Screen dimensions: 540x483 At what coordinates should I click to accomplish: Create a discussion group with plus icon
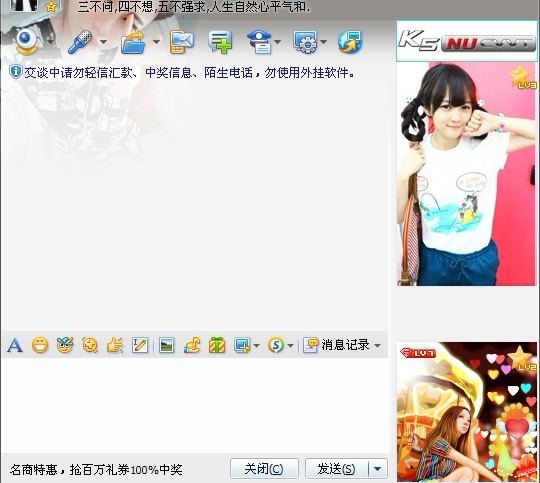coord(220,42)
